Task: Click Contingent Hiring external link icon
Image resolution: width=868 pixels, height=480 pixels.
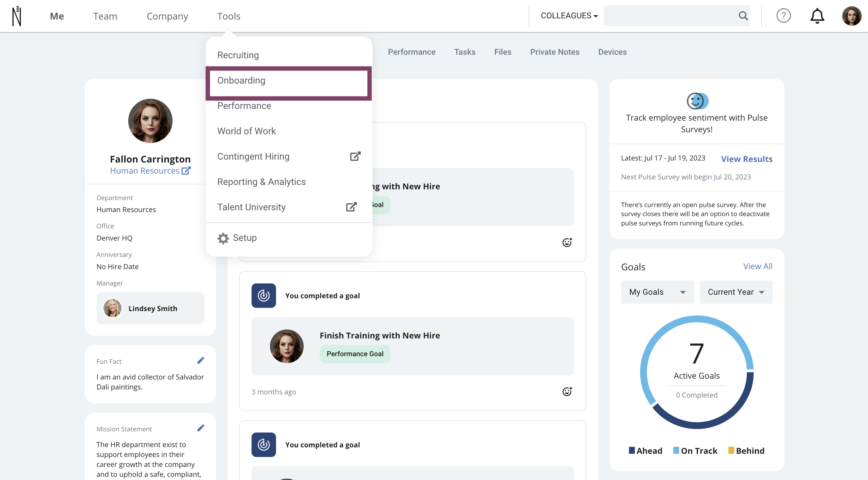Action: click(355, 156)
